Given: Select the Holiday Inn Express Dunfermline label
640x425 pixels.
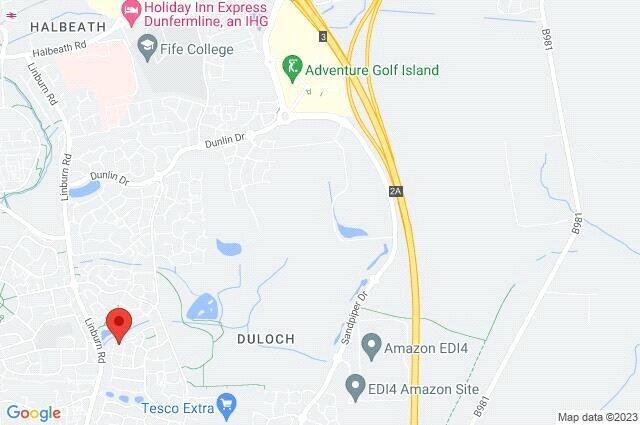Looking at the screenshot, I should tap(206, 14).
